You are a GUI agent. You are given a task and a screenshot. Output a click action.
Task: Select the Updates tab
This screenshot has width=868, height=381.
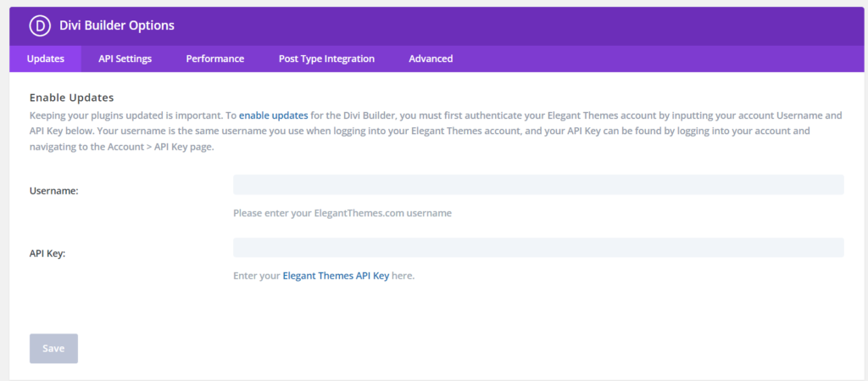[46, 59]
